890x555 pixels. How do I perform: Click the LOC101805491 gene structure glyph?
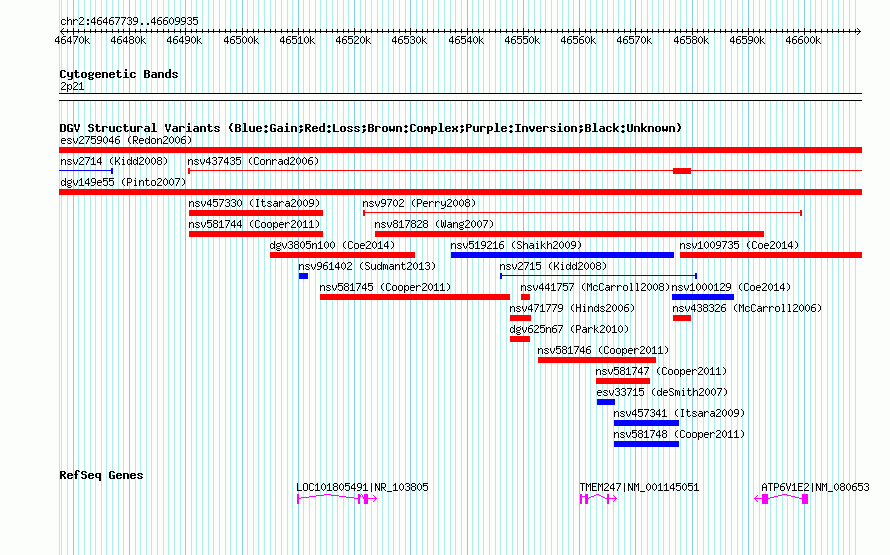[x=337, y=499]
